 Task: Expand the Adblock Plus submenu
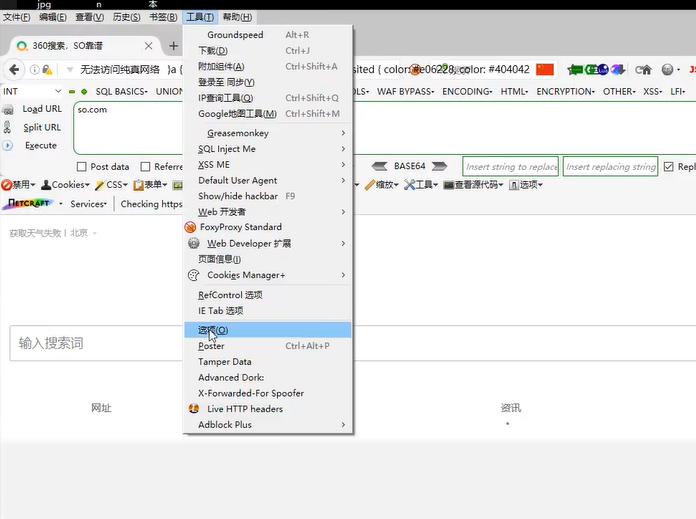coord(268,424)
